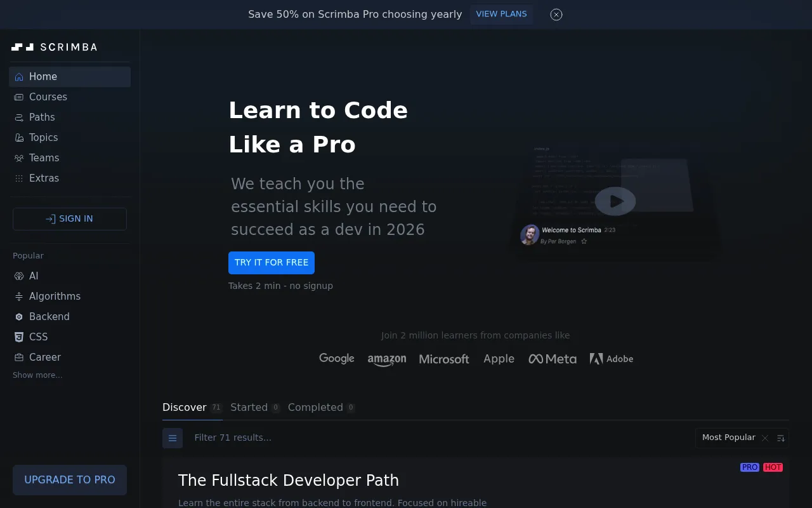
Task: Switch to the Started tab
Action: click(x=255, y=408)
